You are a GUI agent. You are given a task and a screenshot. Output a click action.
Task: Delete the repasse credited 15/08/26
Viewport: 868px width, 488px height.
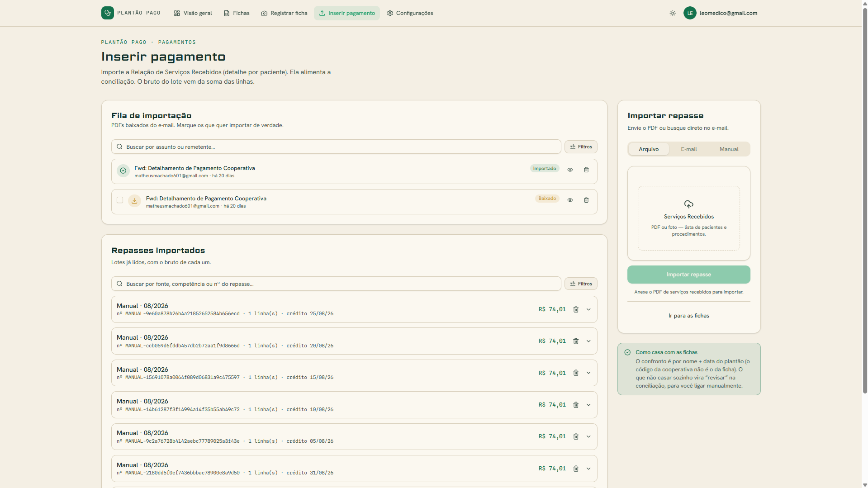pyautogui.click(x=576, y=373)
